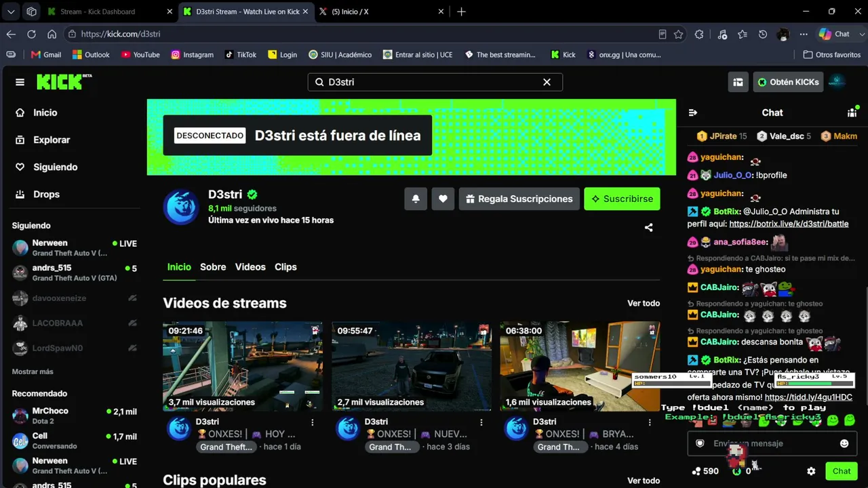Open browser history clock icon
Viewport: 868px width, 488px height.
click(763, 34)
